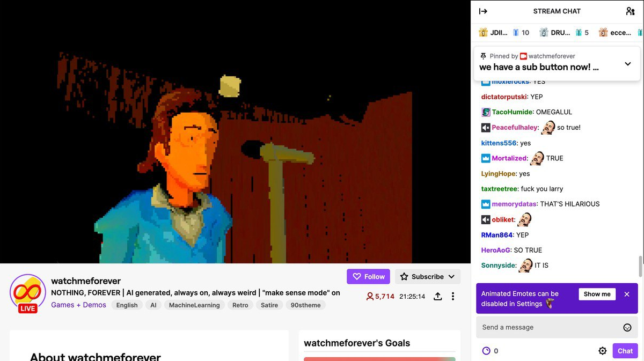Dismiss the Animated Emotes notice
644x361 pixels.
click(x=627, y=294)
